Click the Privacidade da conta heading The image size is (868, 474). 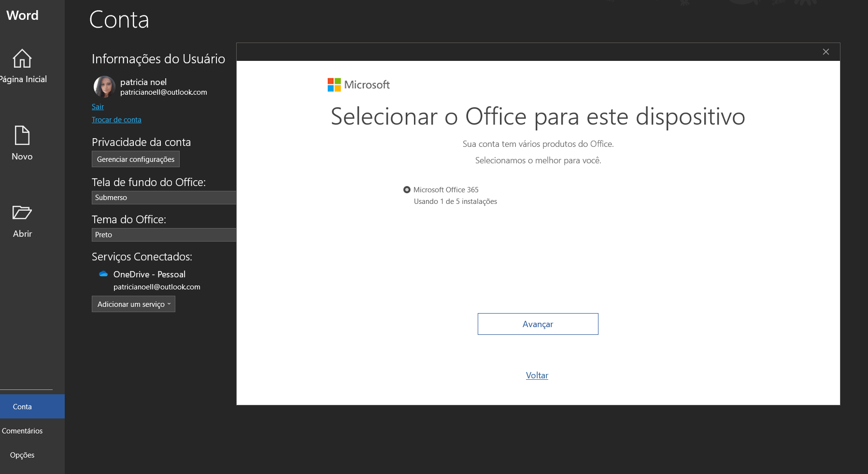click(x=142, y=142)
